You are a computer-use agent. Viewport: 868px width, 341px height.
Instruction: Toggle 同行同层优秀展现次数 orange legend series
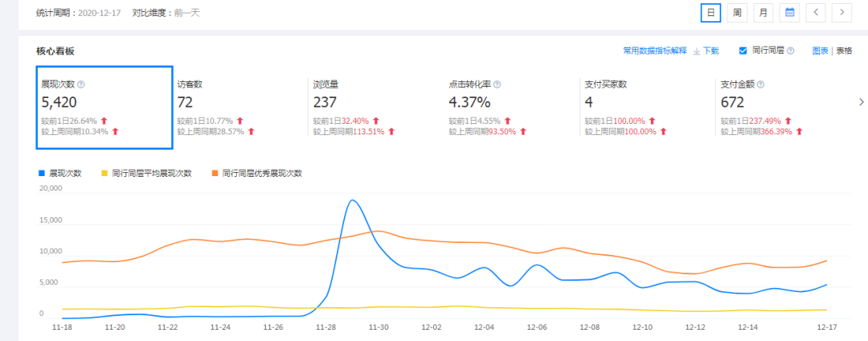[256, 173]
